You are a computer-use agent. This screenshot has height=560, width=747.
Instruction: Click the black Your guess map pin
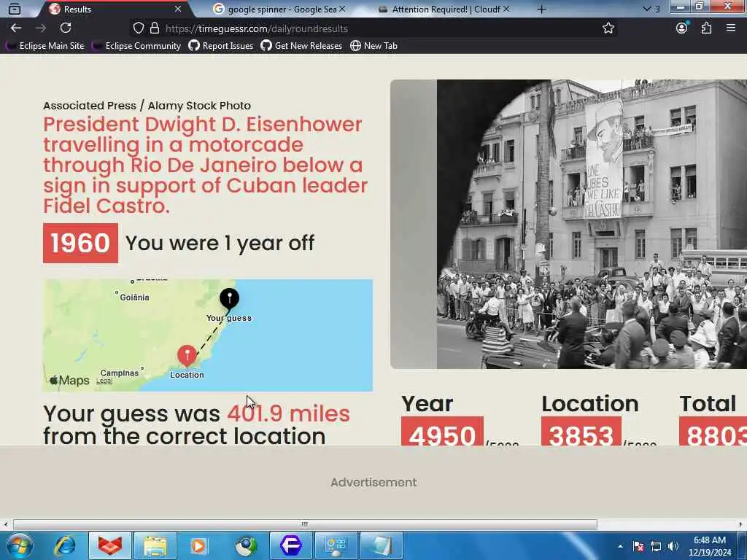click(229, 298)
